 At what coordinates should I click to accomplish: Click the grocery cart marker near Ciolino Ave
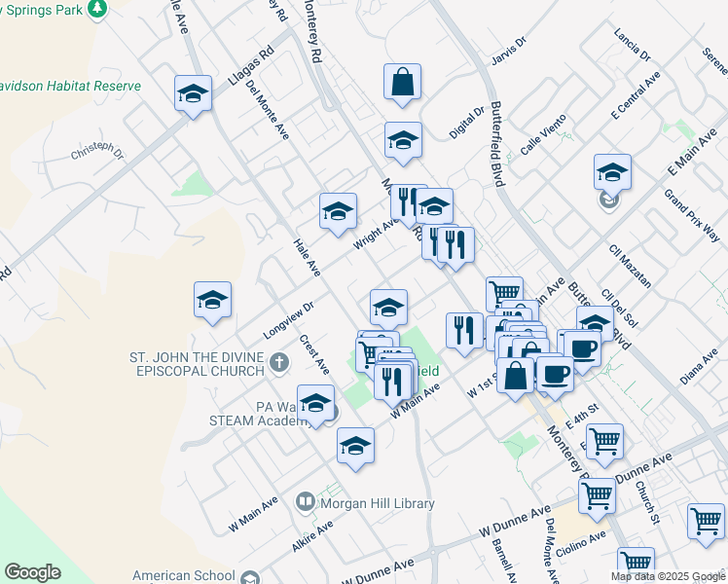click(637, 566)
